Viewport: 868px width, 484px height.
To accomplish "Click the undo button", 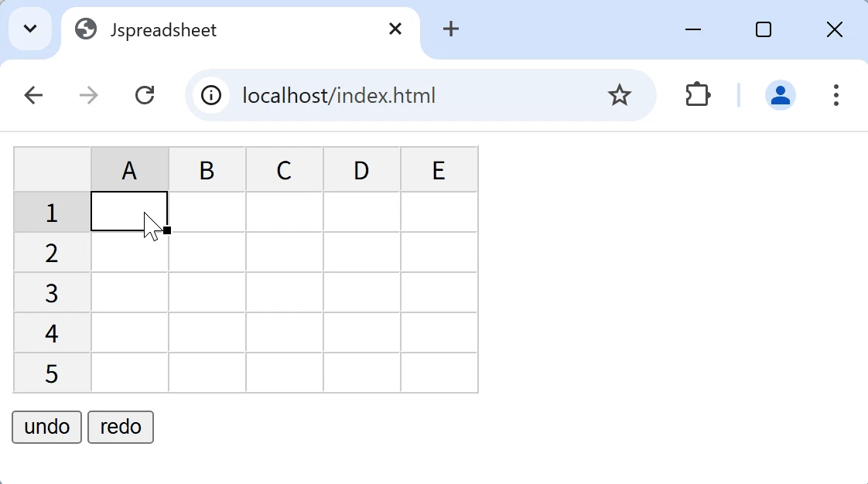I will [x=46, y=427].
